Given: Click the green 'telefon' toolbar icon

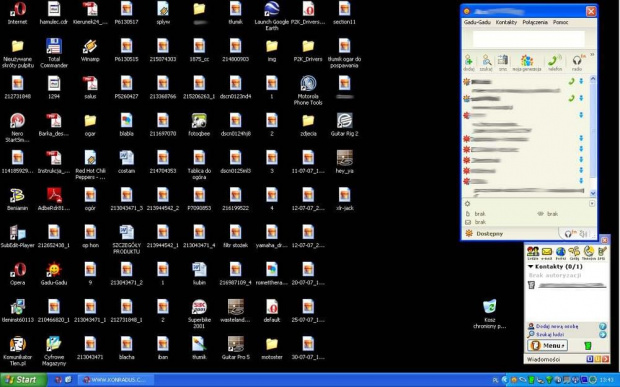Looking at the screenshot, I should click(555, 62).
